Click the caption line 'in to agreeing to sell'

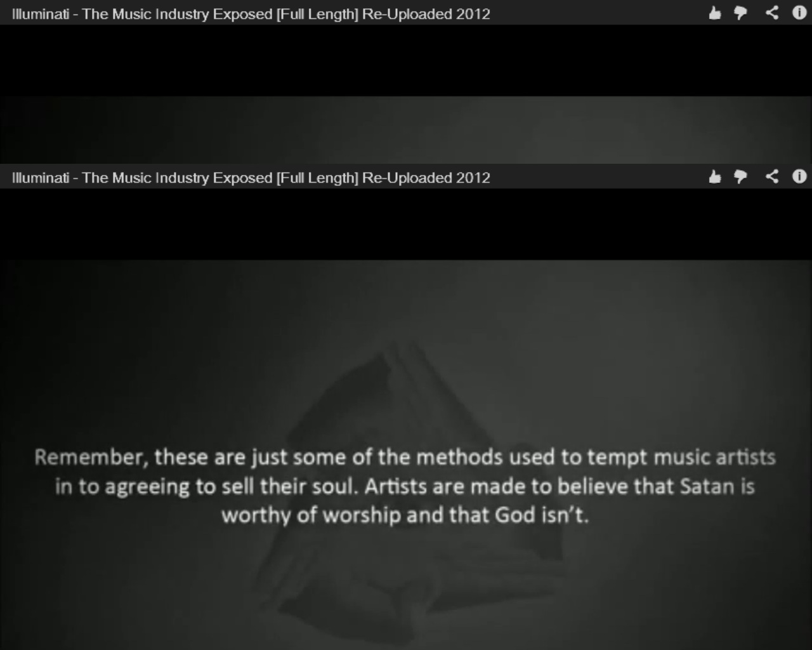405,487
